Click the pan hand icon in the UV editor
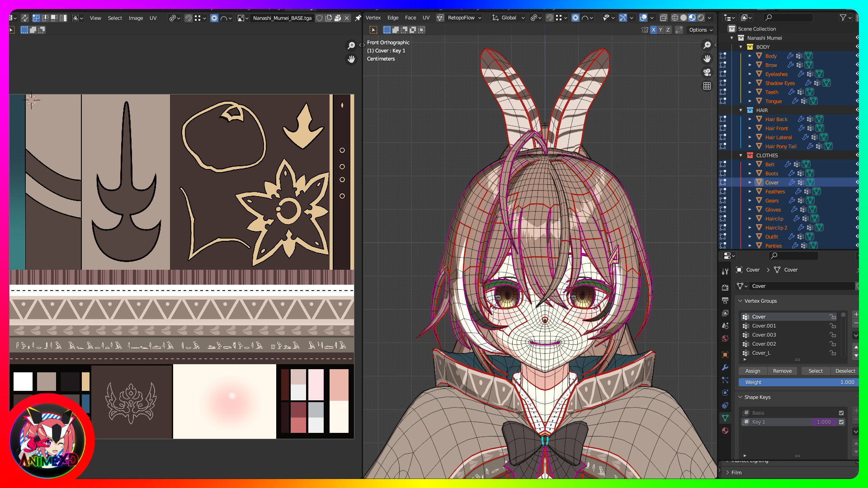Screen dimensions: 868x488 351,59
